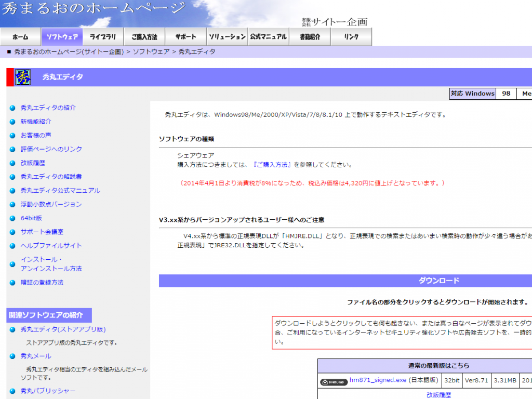Open the 公式マニュアル tab

click(268, 37)
